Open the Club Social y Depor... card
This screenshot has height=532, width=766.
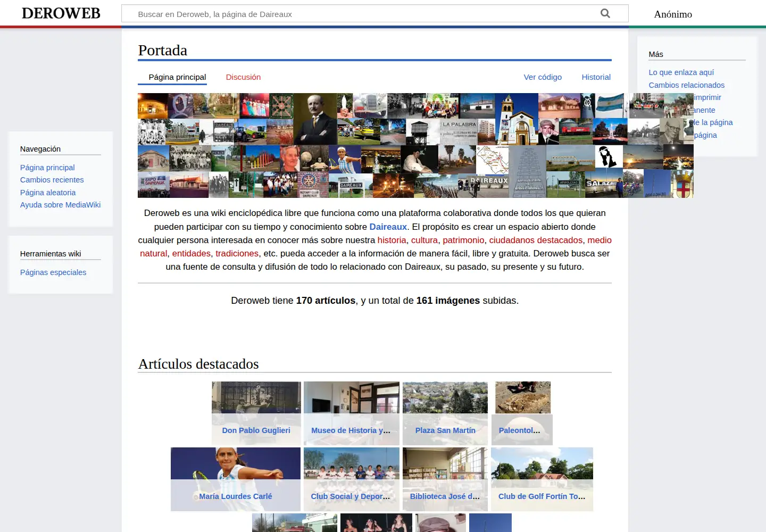(352, 479)
